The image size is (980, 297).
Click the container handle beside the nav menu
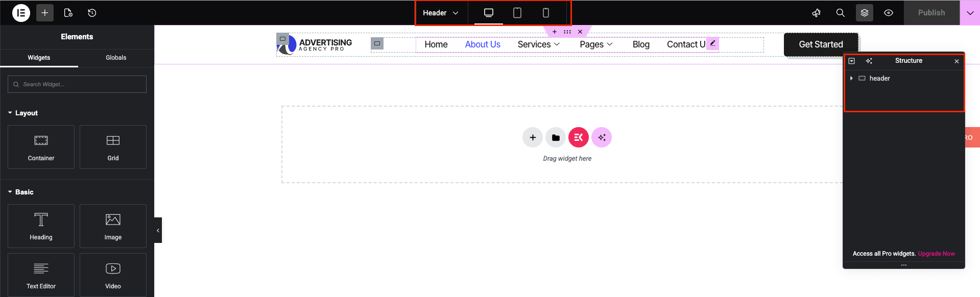(x=377, y=43)
